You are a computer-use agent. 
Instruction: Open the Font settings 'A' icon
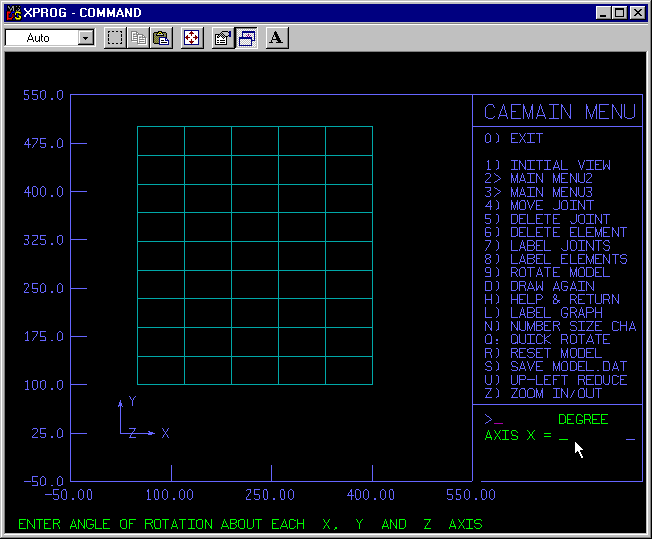[277, 38]
